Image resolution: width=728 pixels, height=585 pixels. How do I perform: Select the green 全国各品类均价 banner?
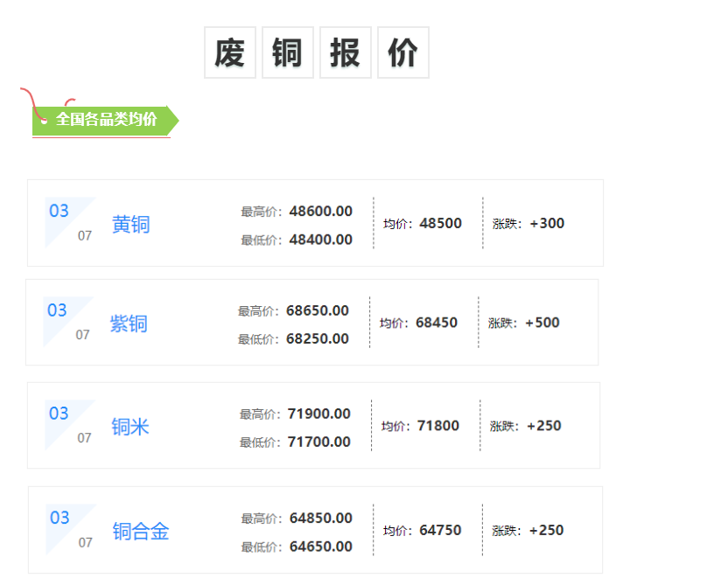(x=105, y=120)
